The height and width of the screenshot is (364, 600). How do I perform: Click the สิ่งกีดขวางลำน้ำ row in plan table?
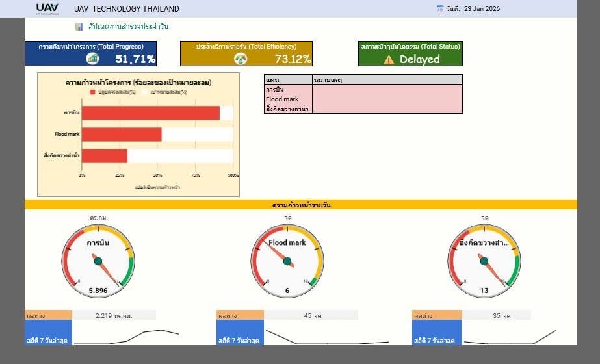pos(363,109)
